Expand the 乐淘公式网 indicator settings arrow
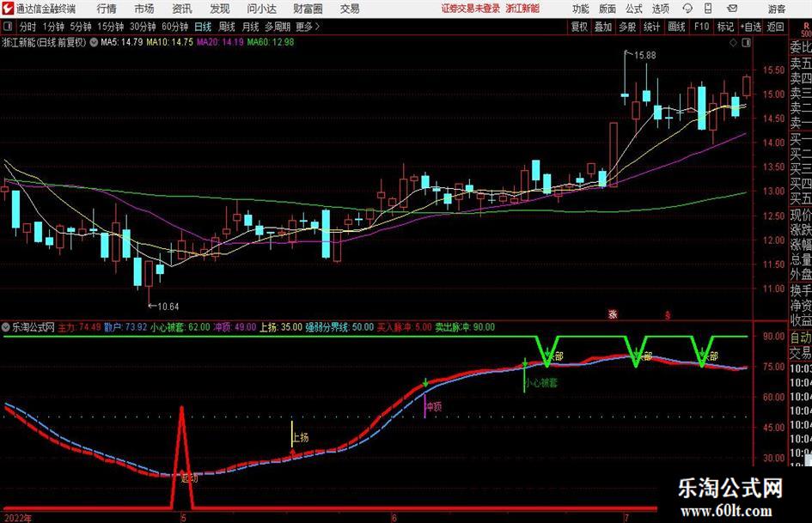This screenshot has height=523, width=812. coord(6,327)
